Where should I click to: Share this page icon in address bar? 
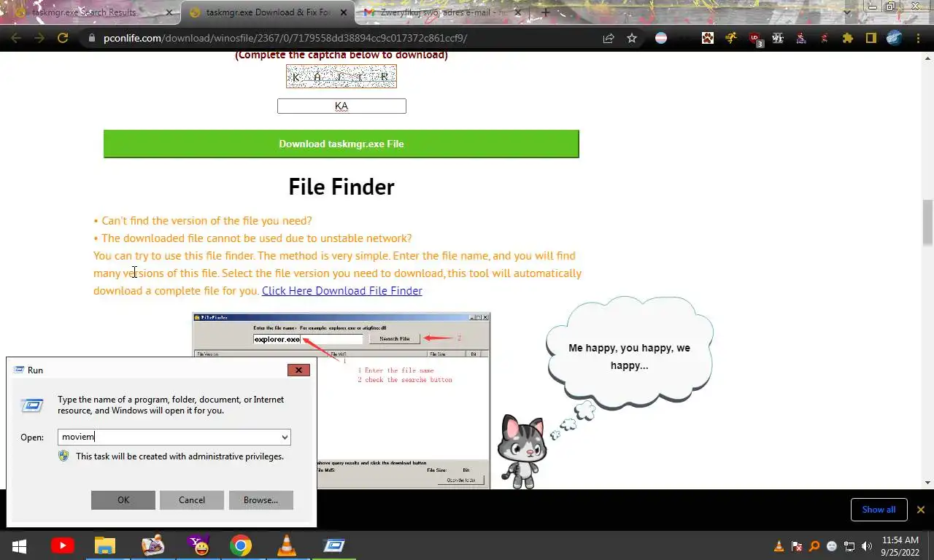[609, 38]
